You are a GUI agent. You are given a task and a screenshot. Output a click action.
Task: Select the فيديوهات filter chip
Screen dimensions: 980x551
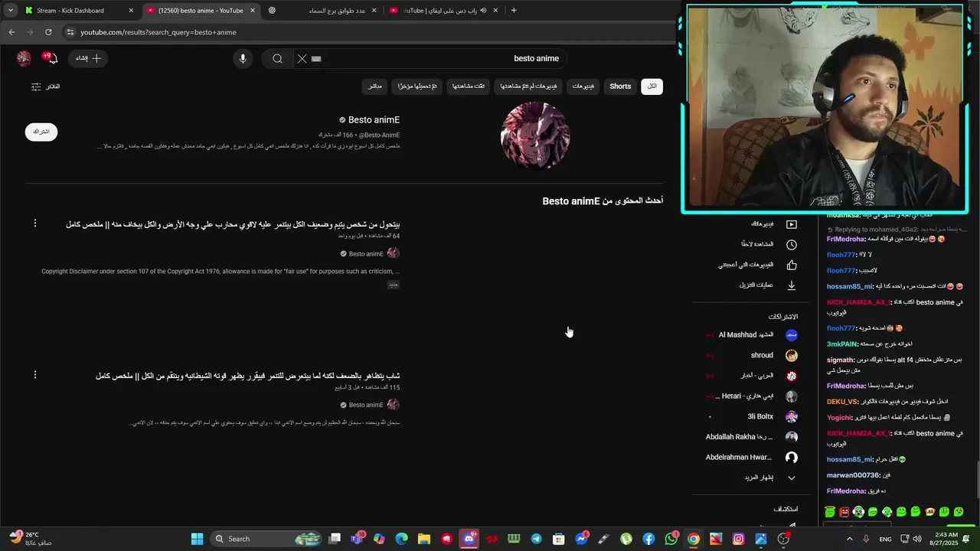click(x=583, y=86)
